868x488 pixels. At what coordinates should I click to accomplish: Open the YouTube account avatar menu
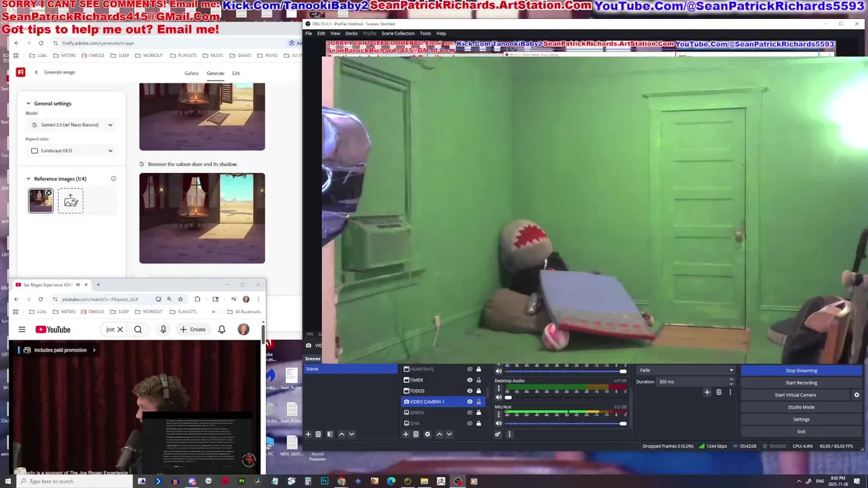pyautogui.click(x=243, y=329)
